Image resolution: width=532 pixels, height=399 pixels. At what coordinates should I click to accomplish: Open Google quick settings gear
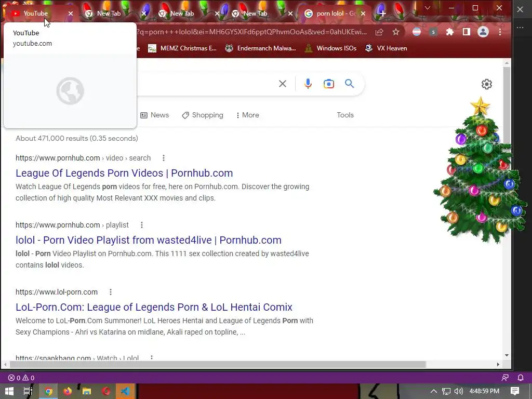click(x=486, y=84)
